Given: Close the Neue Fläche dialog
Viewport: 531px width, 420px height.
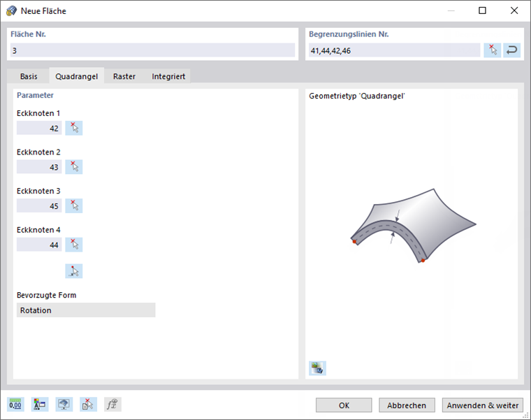Looking at the screenshot, I should click(x=514, y=11).
